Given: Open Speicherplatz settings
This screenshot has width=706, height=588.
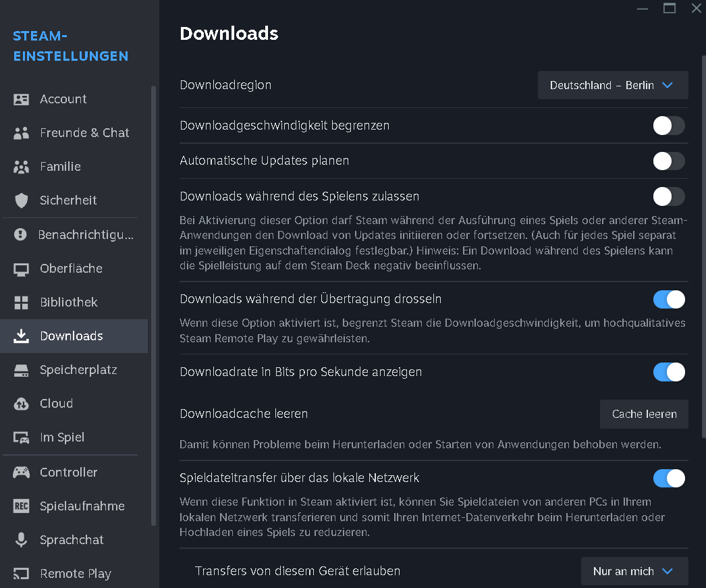Looking at the screenshot, I should pyautogui.click(x=74, y=370).
